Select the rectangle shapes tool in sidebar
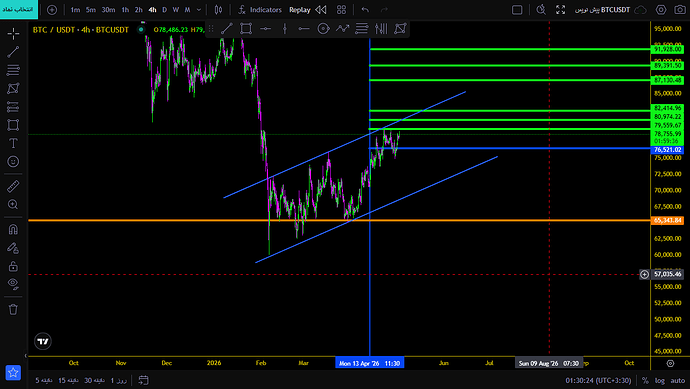 coord(13,125)
